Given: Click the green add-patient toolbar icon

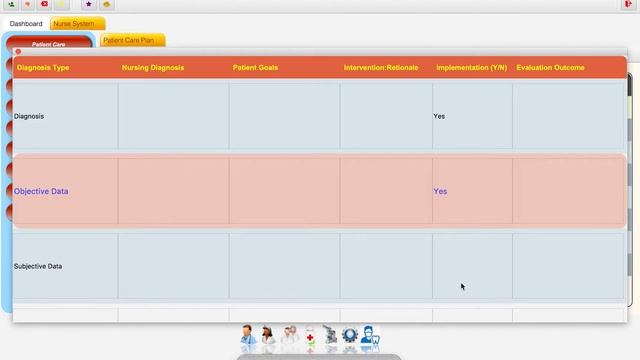Looking at the screenshot, I should [11, 4].
